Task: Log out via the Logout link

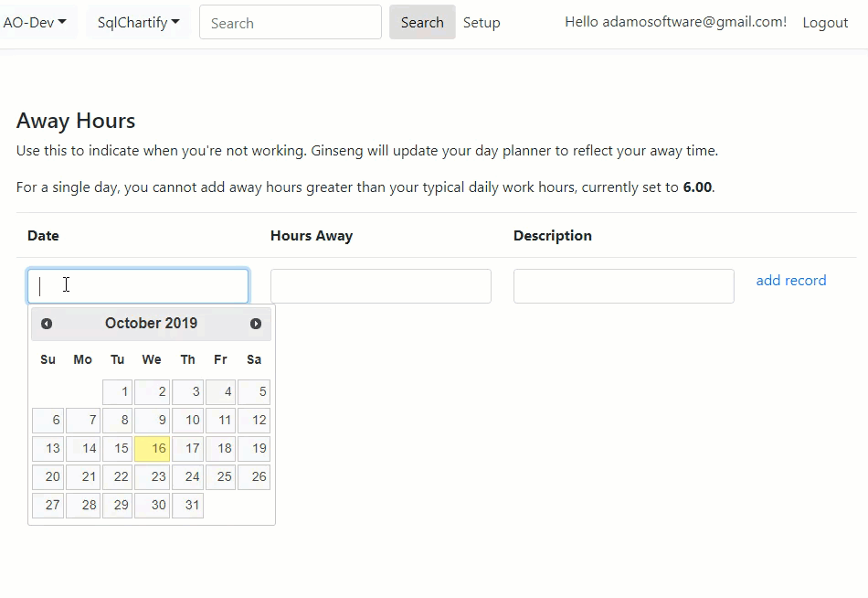Action: 825,23
